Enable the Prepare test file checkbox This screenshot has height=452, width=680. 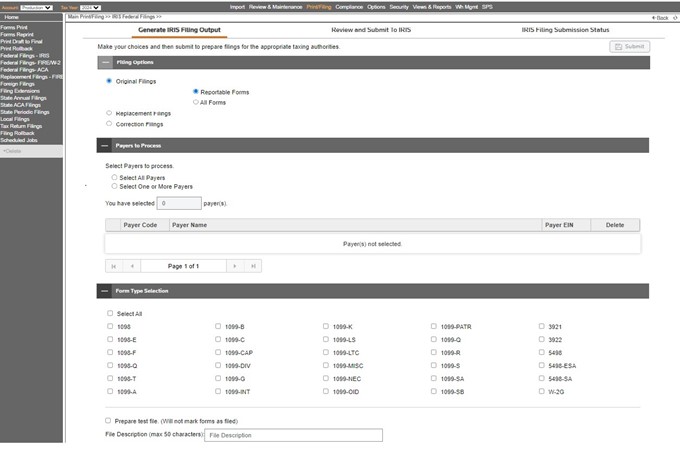pos(109,421)
